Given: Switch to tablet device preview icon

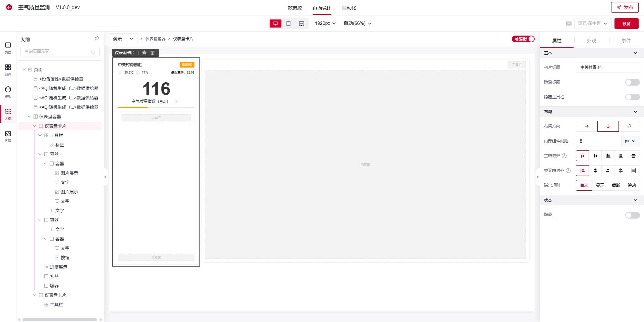Looking at the screenshot, I should coord(288,24).
